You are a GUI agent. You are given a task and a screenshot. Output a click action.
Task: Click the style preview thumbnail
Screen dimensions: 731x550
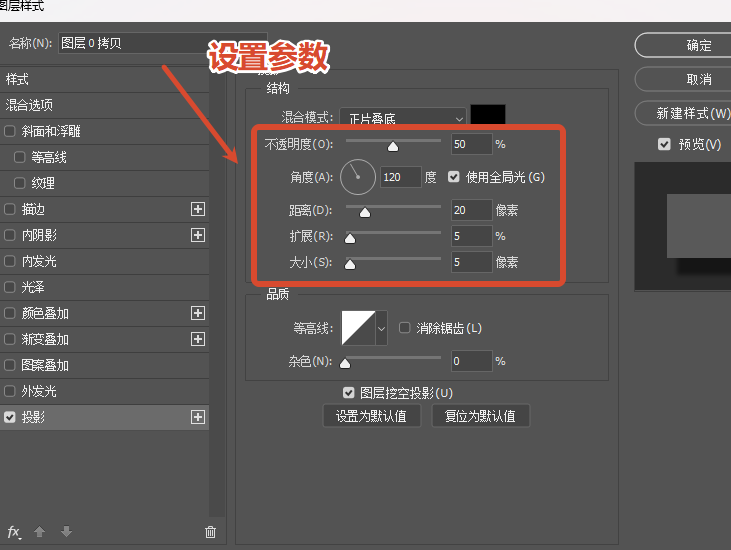(x=683, y=227)
